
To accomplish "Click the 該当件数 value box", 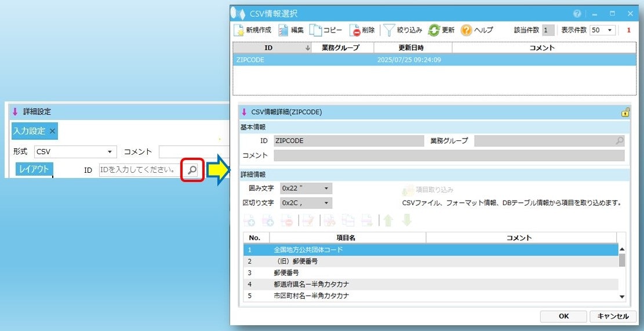I will 548,30.
